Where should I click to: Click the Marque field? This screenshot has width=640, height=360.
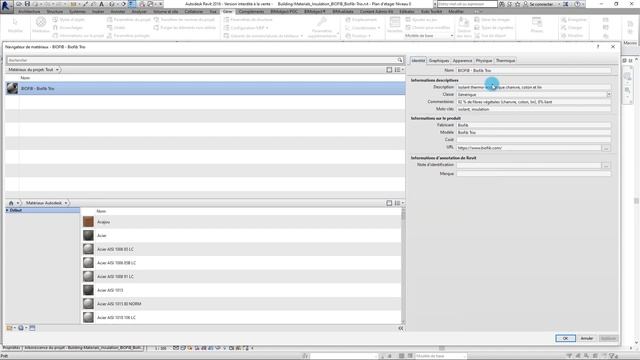tap(533, 174)
